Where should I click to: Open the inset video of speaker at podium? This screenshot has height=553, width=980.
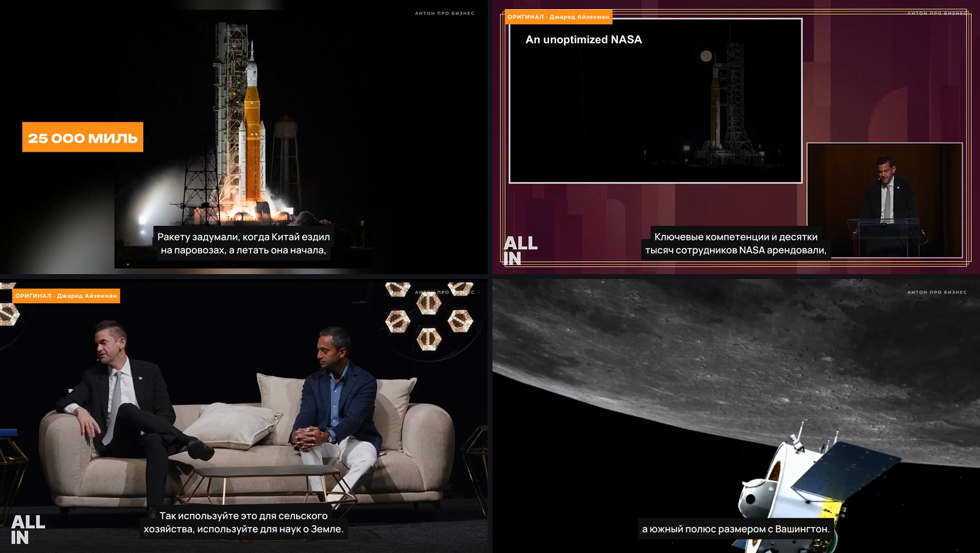tap(884, 200)
